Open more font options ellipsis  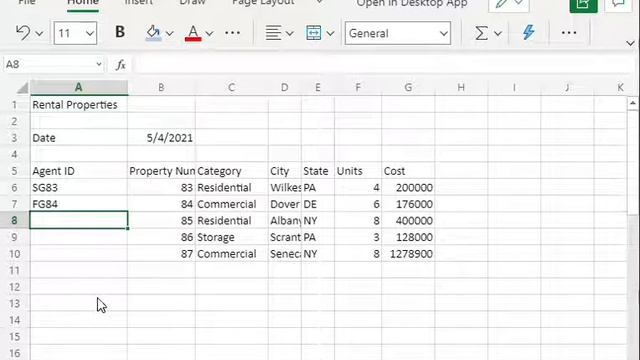click(x=232, y=33)
